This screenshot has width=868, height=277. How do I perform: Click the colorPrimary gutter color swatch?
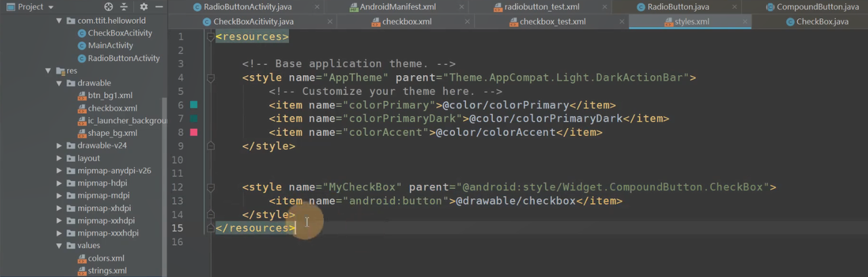pyautogui.click(x=194, y=105)
